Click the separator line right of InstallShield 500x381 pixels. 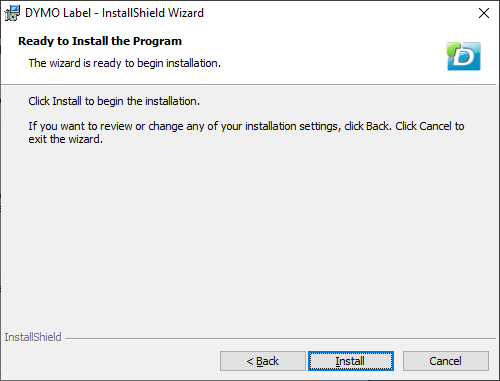click(280, 339)
